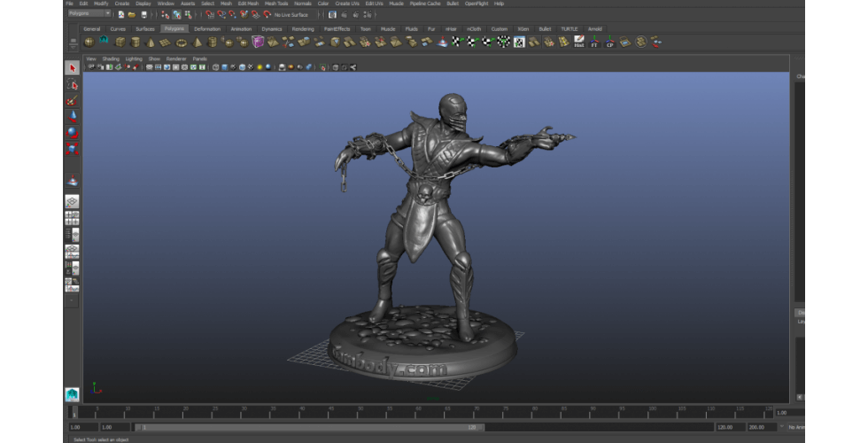Viewport: 868px width, 443px height.
Task: Open the viewport Shading menu
Action: tap(110, 58)
